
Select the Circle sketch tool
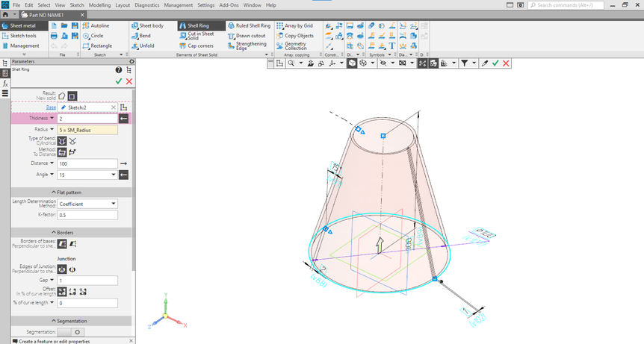point(93,36)
